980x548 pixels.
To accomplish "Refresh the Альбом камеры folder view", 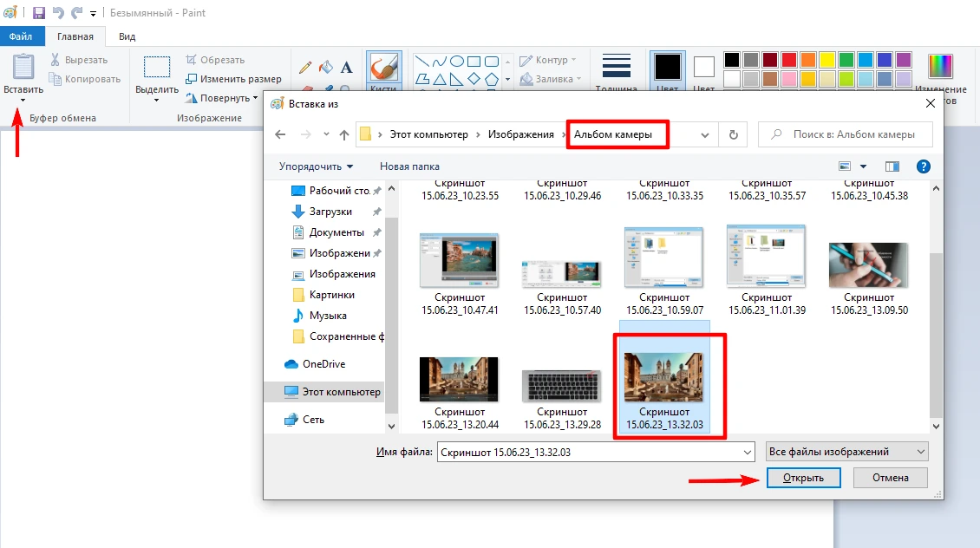I will [x=734, y=134].
